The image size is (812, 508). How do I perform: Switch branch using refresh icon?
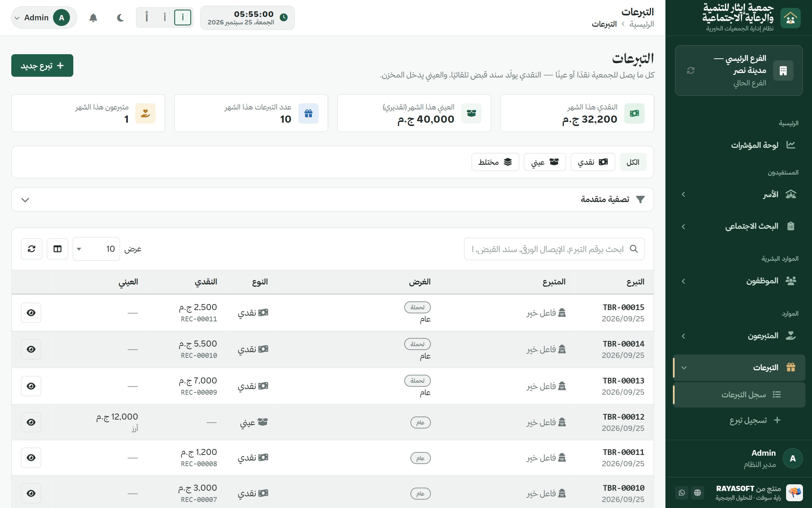pos(691,70)
